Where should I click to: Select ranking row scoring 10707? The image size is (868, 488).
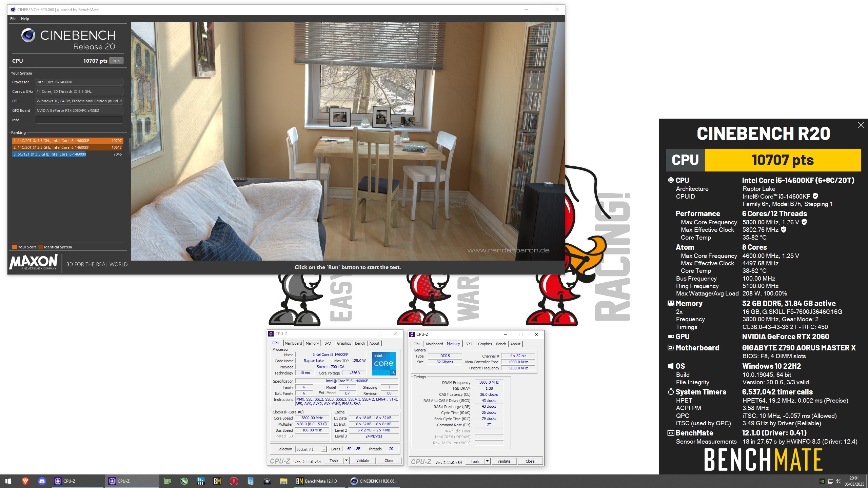pyautogui.click(x=67, y=141)
